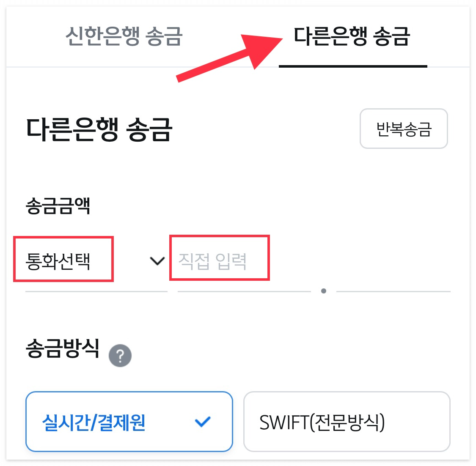Choose SWIFT(전문방식) as transfer method

(x=347, y=422)
